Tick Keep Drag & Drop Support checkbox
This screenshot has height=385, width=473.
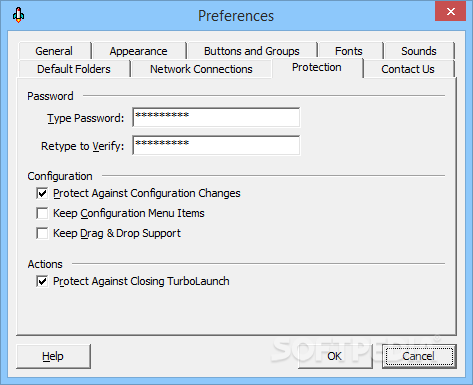[42, 233]
